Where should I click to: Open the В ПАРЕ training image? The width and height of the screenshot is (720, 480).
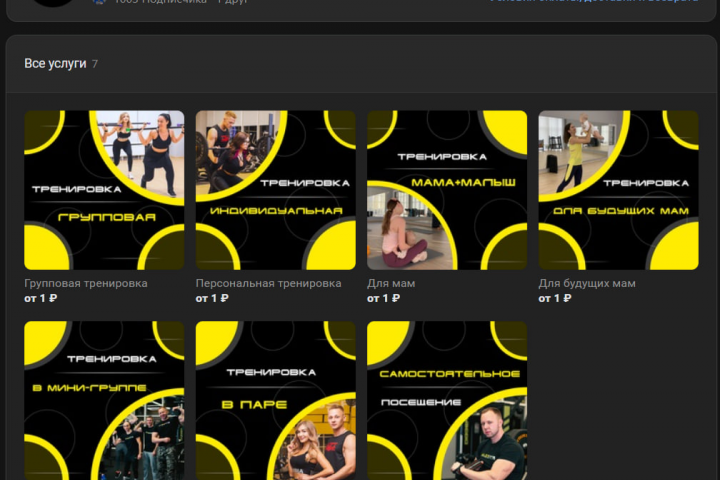tap(276, 401)
